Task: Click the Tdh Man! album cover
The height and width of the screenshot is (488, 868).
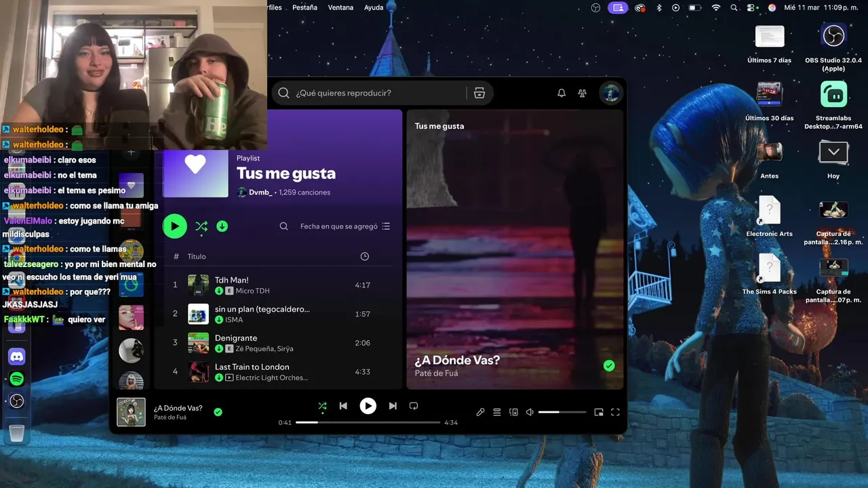Action: 198,285
